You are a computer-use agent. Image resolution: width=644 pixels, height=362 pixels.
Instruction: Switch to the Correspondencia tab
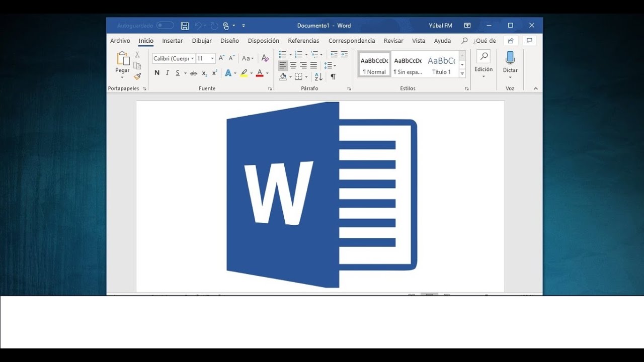tap(352, 41)
